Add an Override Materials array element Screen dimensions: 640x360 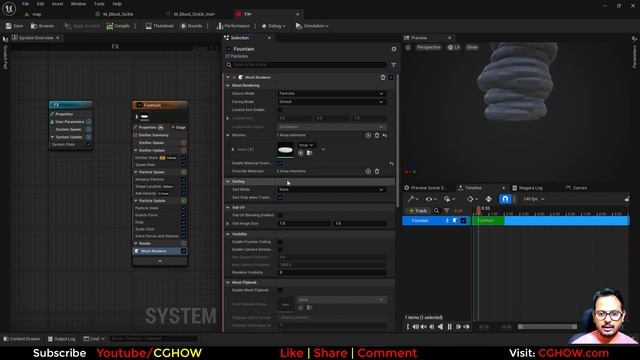(x=368, y=171)
